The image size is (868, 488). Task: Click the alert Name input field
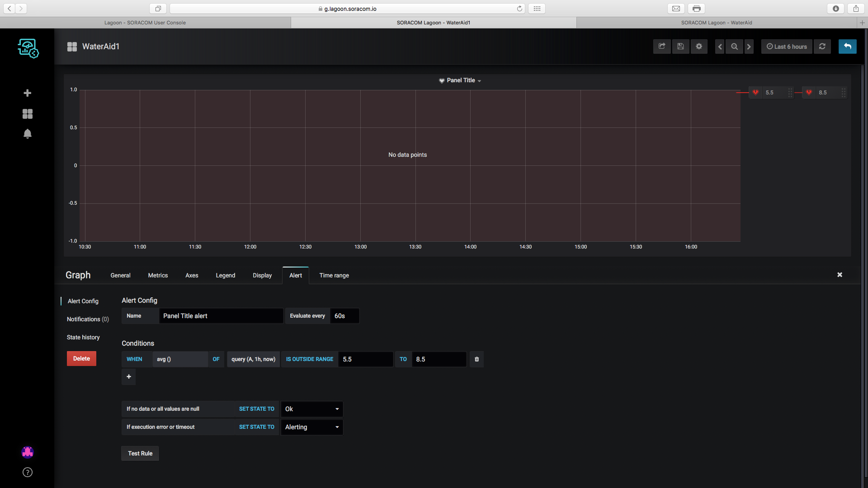click(x=221, y=316)
